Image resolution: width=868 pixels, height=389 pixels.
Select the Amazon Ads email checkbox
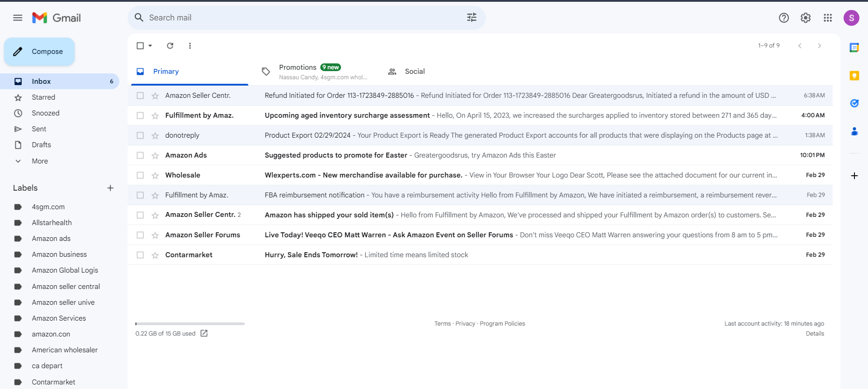click(140, 155)
